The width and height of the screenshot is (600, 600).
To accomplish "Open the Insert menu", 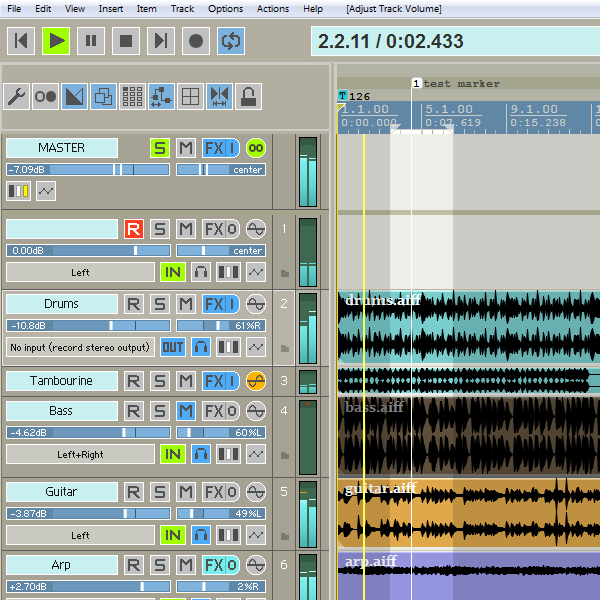I will tap(111, 8).
